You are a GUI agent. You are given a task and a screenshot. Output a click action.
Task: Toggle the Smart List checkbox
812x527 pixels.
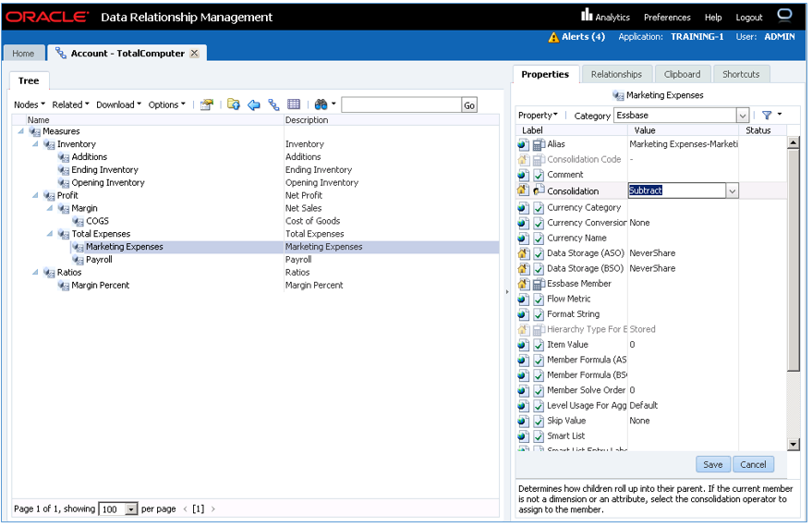(x=539, y=436)
